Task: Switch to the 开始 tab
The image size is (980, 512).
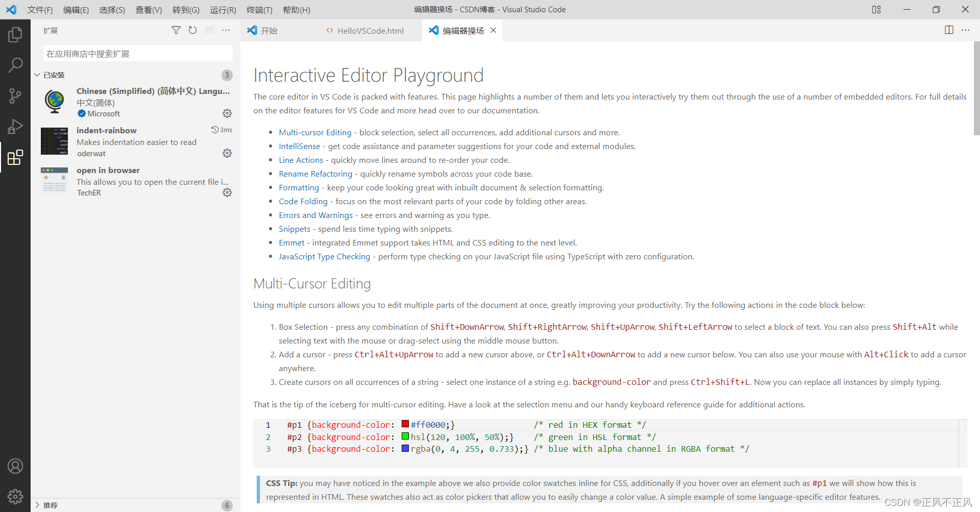Action: pos(278,31)
